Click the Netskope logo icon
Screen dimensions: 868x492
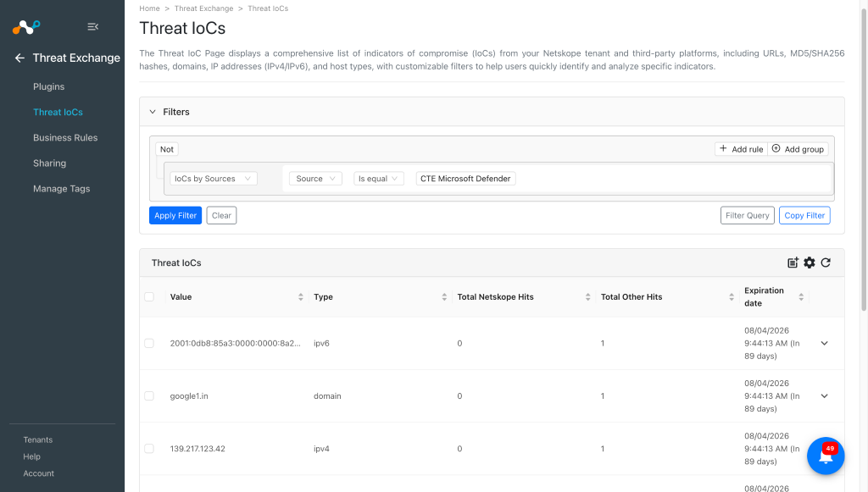pyautogui.click(x=26, y=26)
